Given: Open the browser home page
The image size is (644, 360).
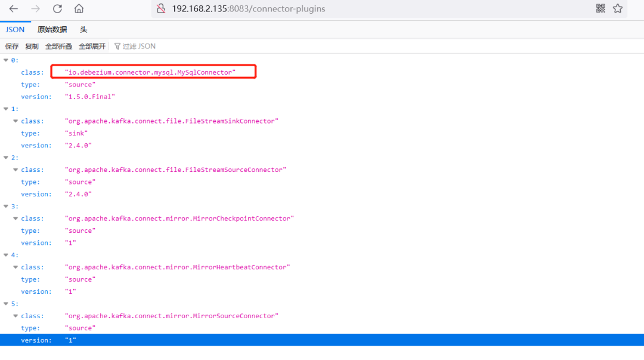Looking at the screenshot, I should click(x=79, y=8).
